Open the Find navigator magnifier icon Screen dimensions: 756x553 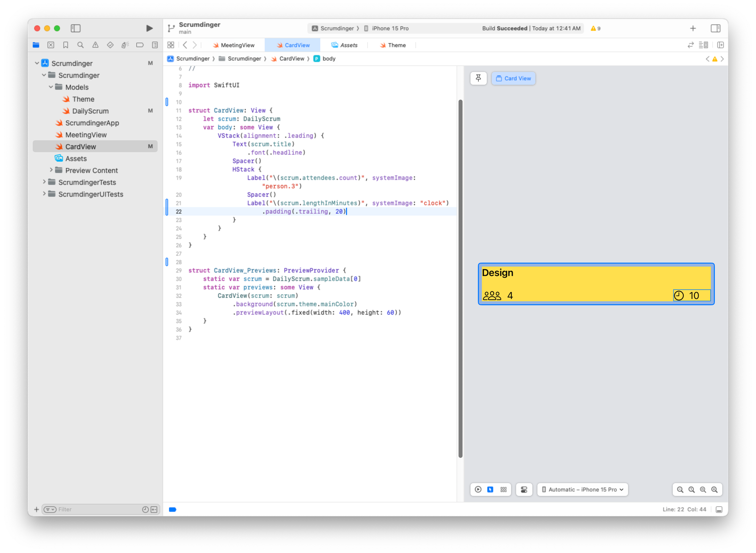(81, 45)
